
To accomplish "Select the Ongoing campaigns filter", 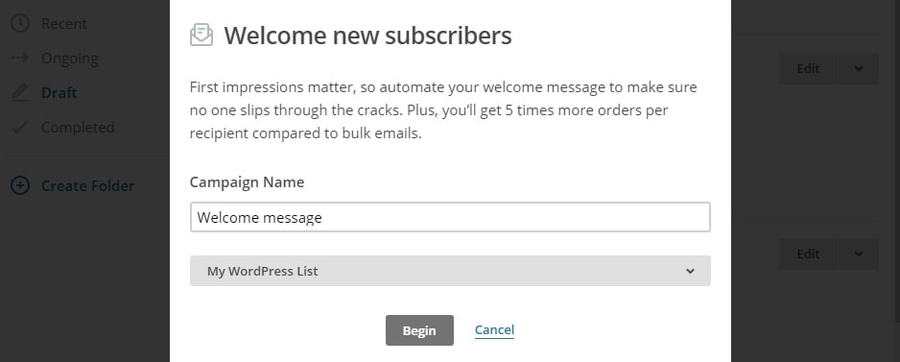I will (x=69, y=59).
